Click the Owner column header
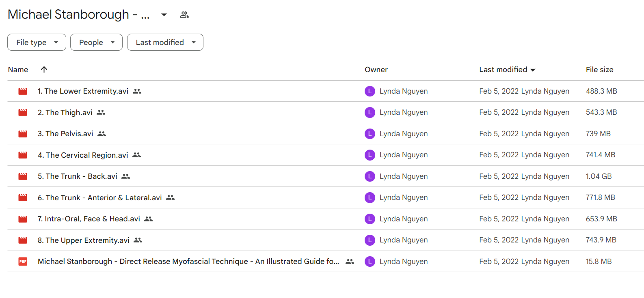Viewport: 644px width, 298px height. (376, 70)
